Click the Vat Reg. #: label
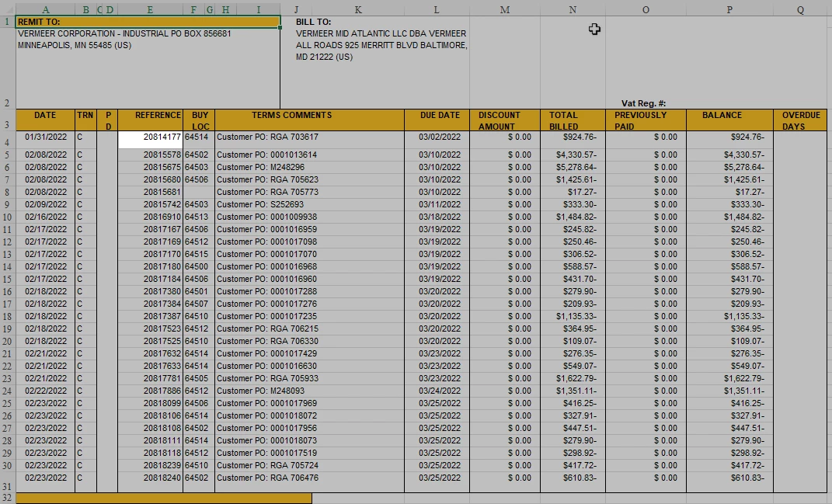 [644, 103]
